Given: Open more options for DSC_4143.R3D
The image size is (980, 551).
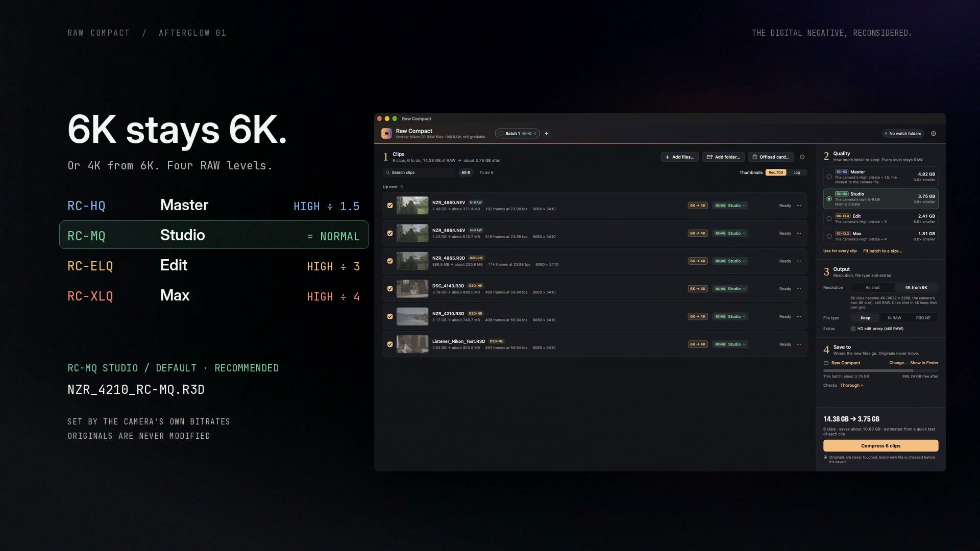Looking at the screenshot, I should click(799, 289).
